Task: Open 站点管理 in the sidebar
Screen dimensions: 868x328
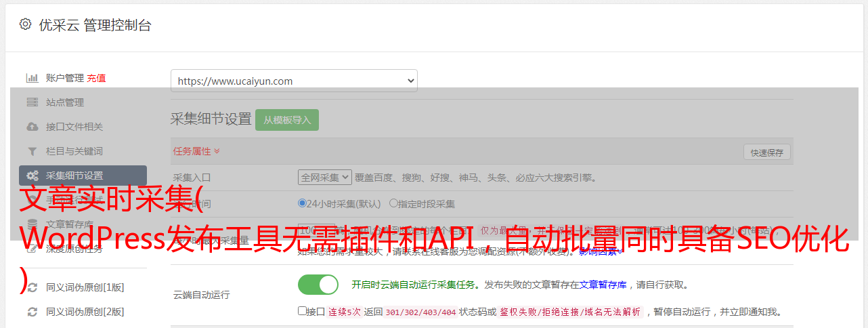Action: pyautogui.click(x=65, y=102)
